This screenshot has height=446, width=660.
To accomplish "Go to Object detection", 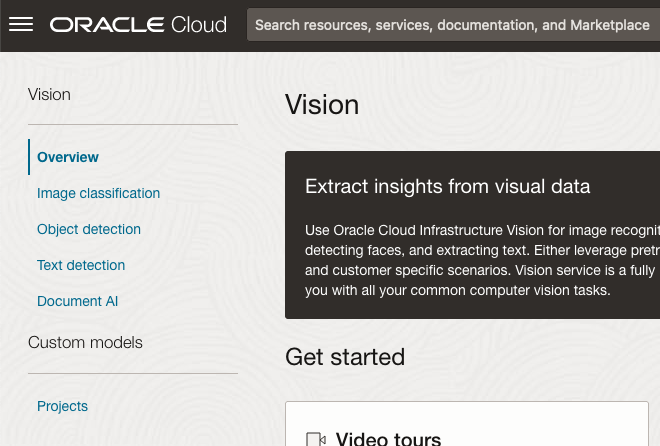I will coord(89,229).
